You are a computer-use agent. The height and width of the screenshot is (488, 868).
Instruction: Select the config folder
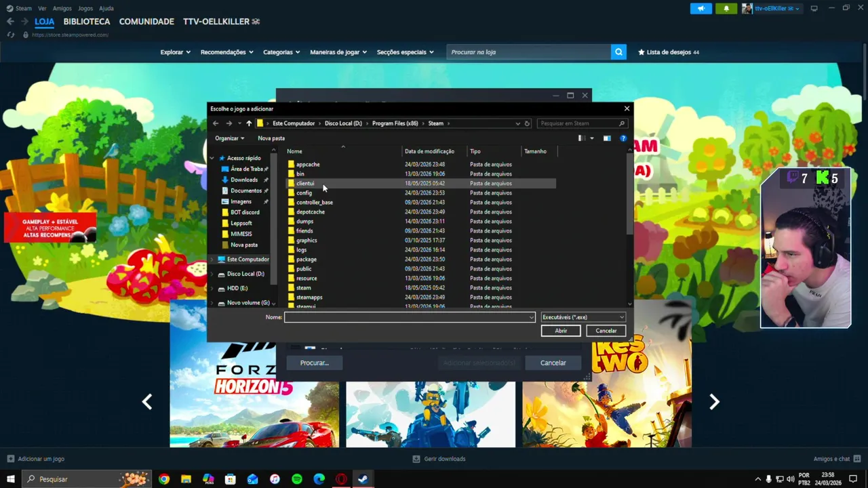420,192
